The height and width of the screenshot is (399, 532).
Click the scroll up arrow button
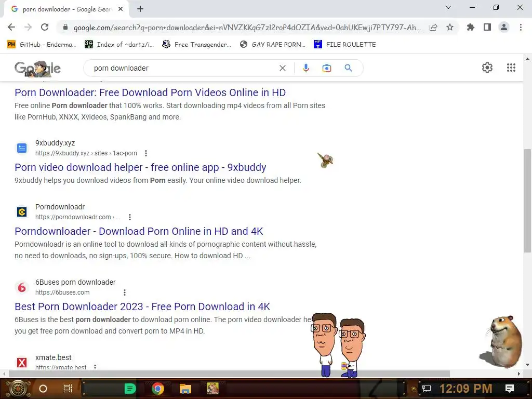pos(527,59)
